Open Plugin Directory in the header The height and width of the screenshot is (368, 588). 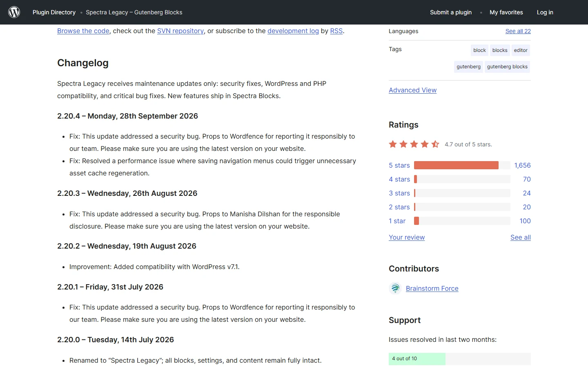pos(54,12)
